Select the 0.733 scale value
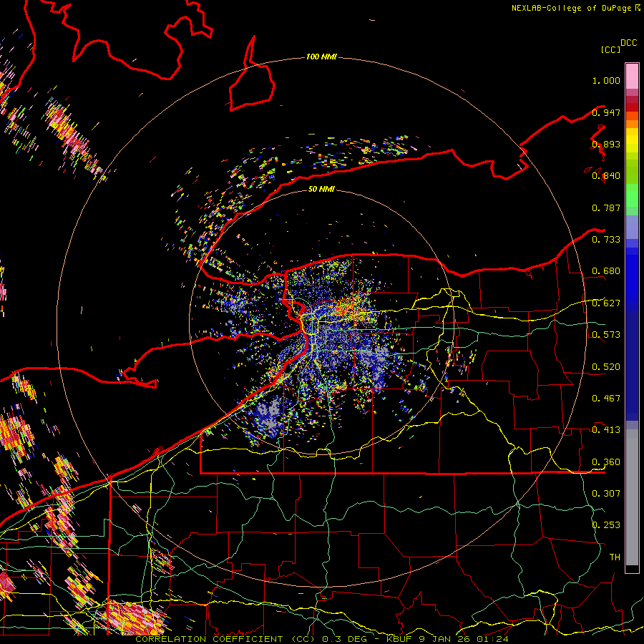The width and height of the screenshot is (644, 644). pos(606,240)
